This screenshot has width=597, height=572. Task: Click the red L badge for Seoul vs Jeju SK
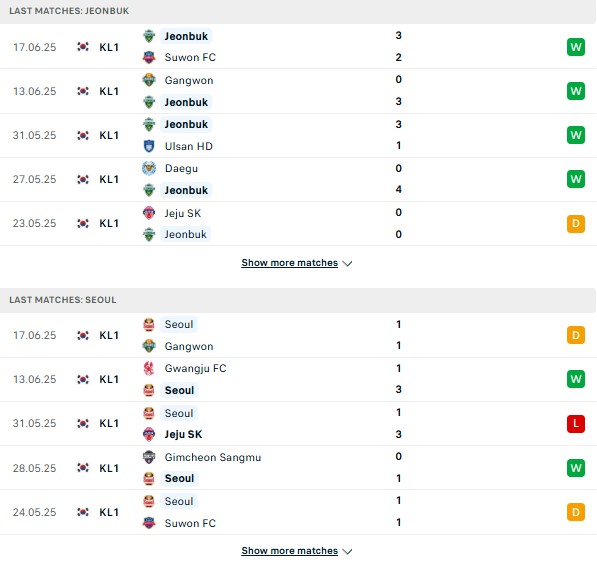[x=576, y=423]
